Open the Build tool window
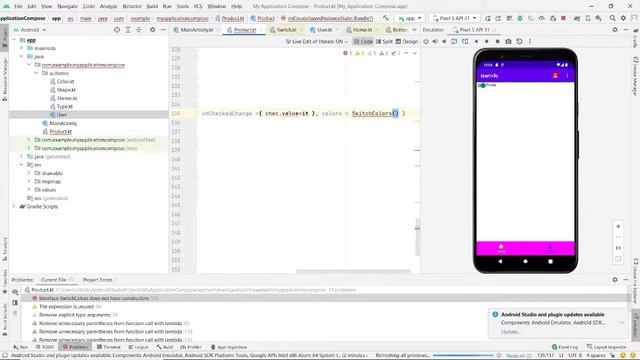 (165, 347)
